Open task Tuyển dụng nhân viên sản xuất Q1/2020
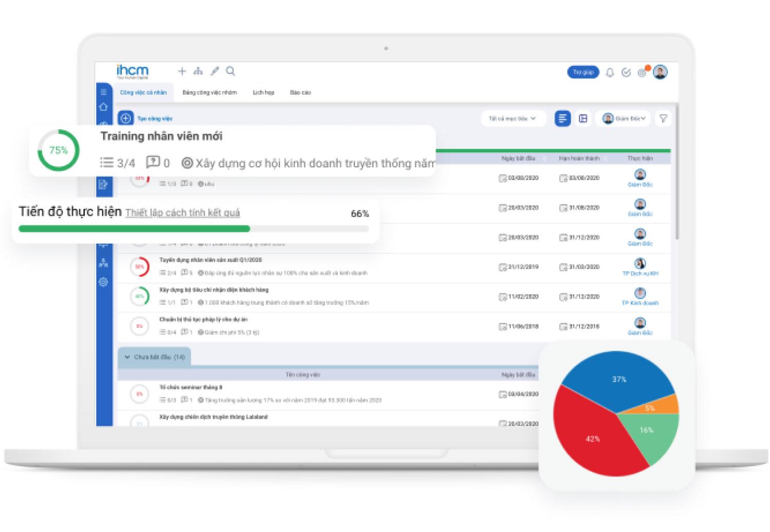 pos(210,260)
